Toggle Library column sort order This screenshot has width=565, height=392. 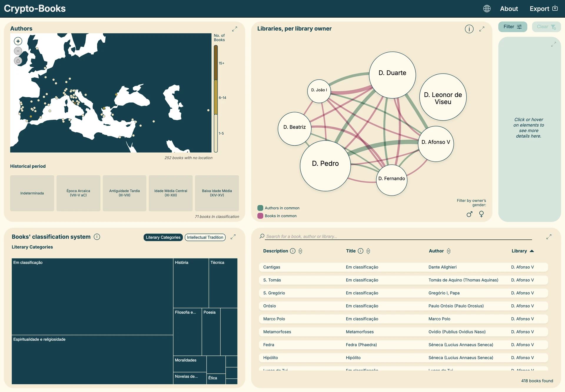click(532, 251)
